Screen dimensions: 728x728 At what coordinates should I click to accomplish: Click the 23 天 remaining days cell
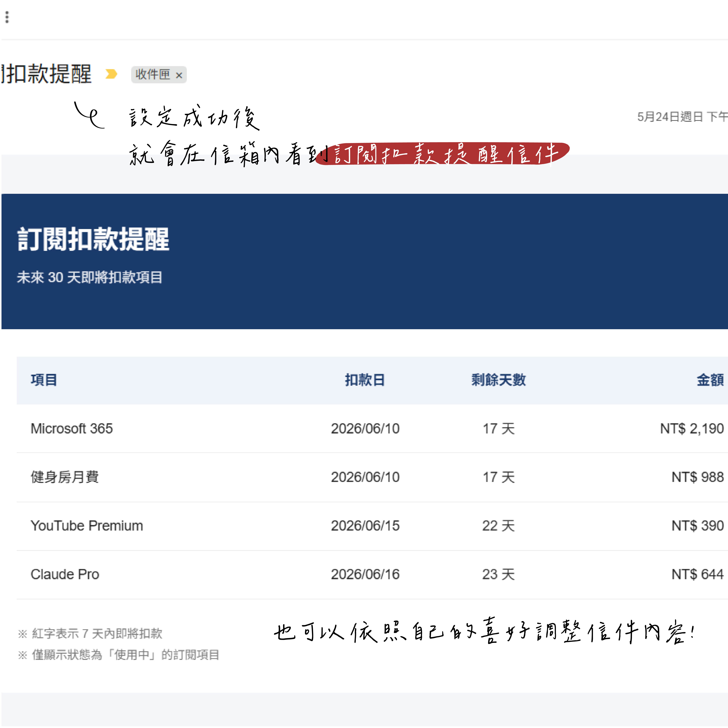click(x=499, y=574)
